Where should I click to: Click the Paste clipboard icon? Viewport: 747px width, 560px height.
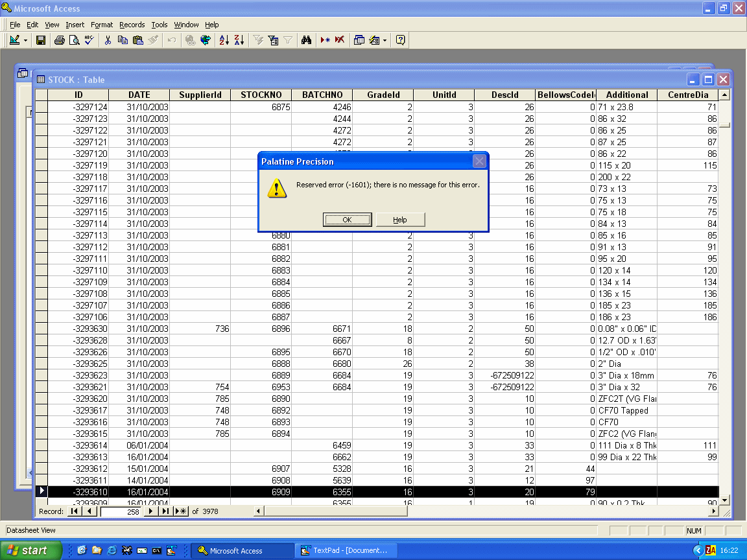[138, 40]
